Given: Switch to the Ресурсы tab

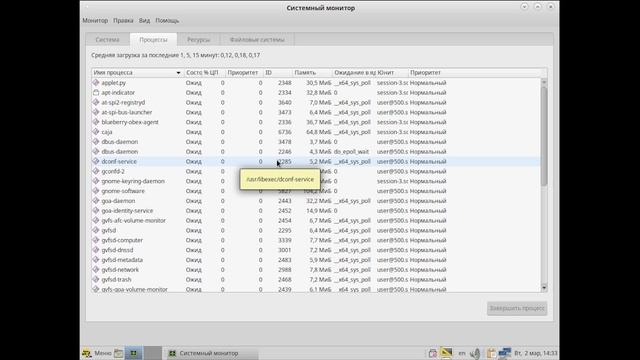Looking at the screenshot, I should (x=198, y=40).
